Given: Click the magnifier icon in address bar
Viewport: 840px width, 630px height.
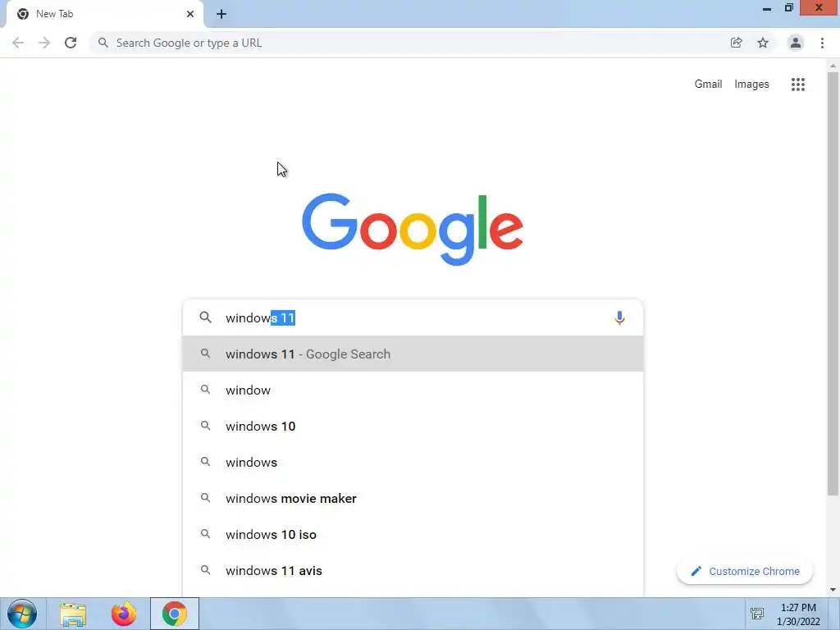Looking at the screenshot, I should pos(103,43).
